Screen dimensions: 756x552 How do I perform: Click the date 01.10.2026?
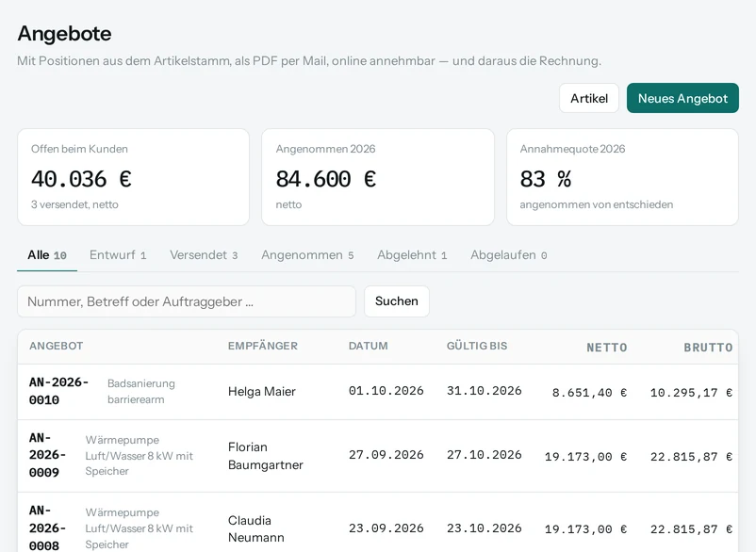click(x=386, y=391)
